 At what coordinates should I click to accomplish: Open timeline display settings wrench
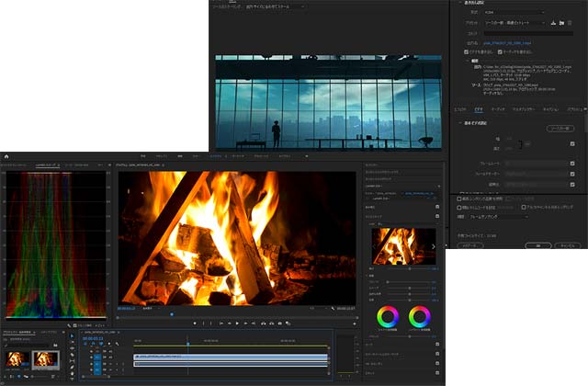click(117, 344)
